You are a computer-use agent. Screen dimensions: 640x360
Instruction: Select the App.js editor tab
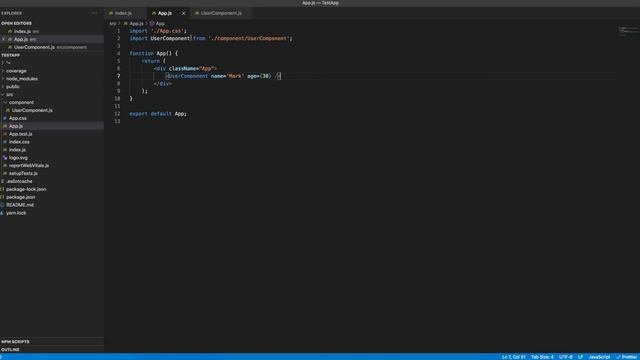click(x=165, y=13)
